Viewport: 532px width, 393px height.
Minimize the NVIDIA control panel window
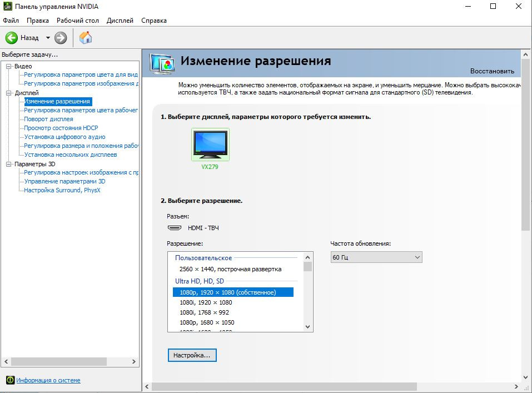pos(468,7)
